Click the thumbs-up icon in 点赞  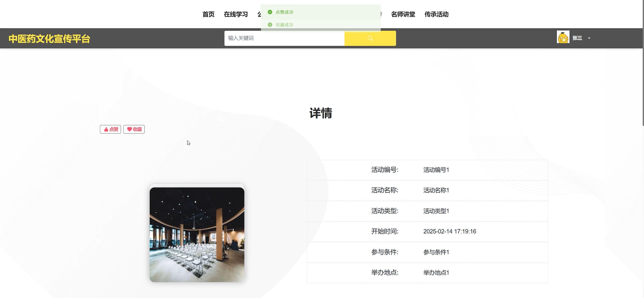(x=106, y=129)
